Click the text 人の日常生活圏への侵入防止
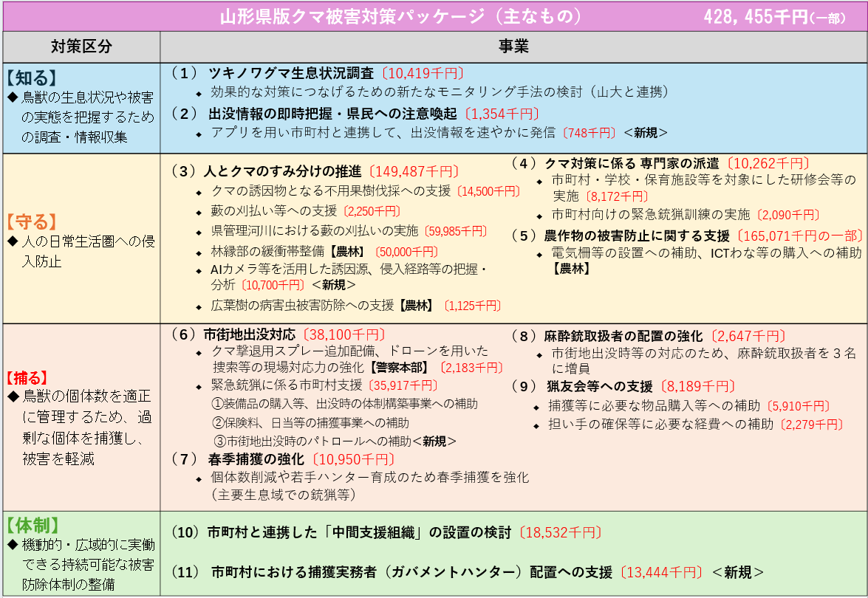Screen dimensions: 868x598 coord(89,251)
